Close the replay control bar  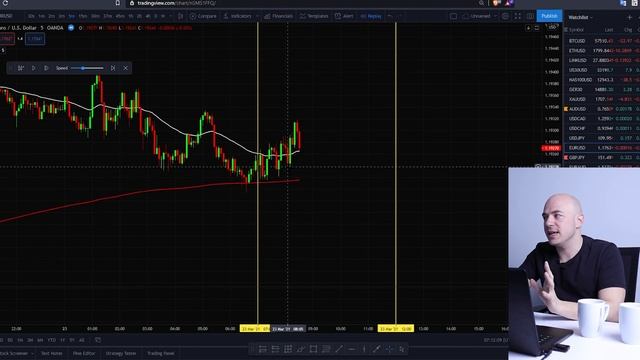[125, 68]
